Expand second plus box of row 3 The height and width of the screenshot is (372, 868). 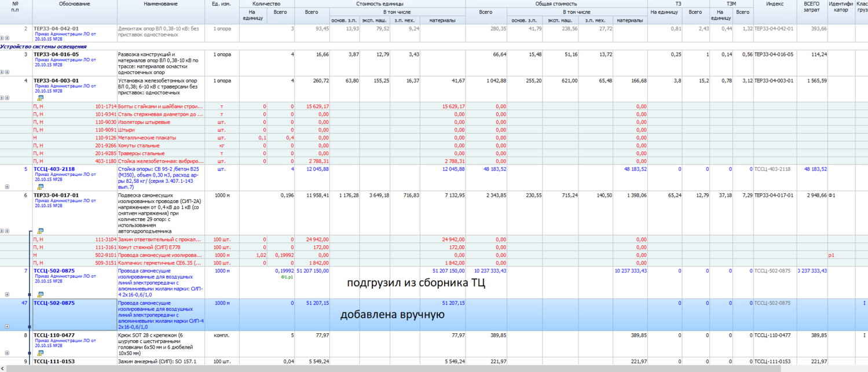pyautogui.click(x=7, y=72)
